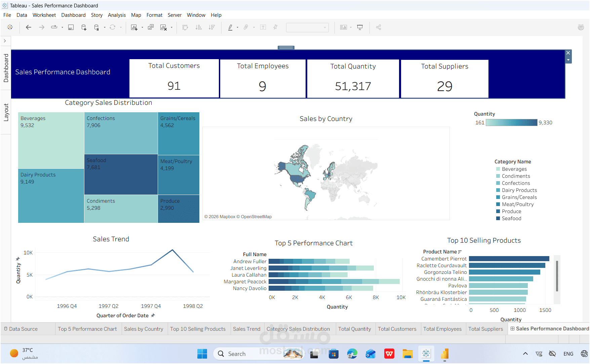The image size is (590, 364).
Task: Click the New Worksheet icon
Action: click(134, 27)
